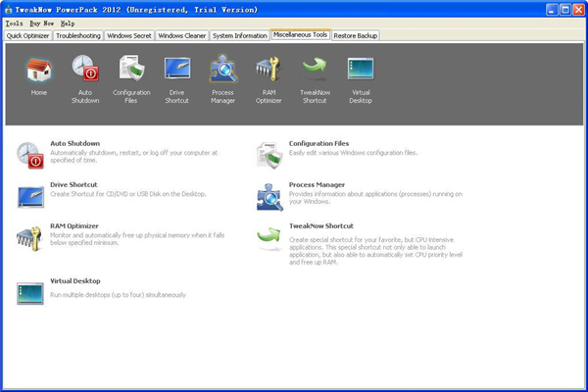Click the Configuration Files shield icon in list

tap(269, 155)
